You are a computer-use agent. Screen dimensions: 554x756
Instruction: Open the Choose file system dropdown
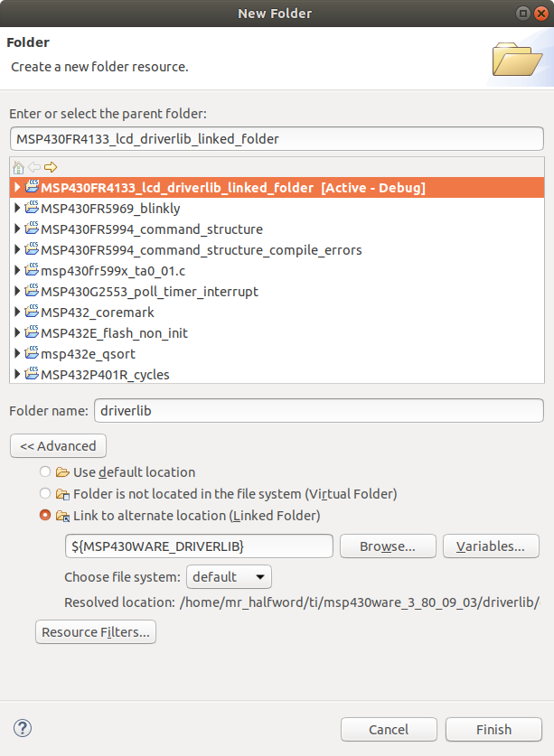229,576
